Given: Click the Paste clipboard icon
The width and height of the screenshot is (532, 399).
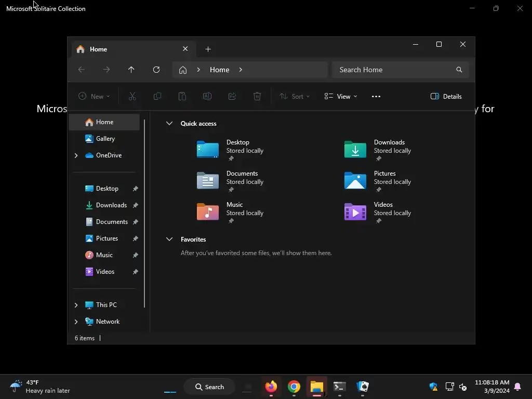Looking at the screenshot, I should pos(182,96).
